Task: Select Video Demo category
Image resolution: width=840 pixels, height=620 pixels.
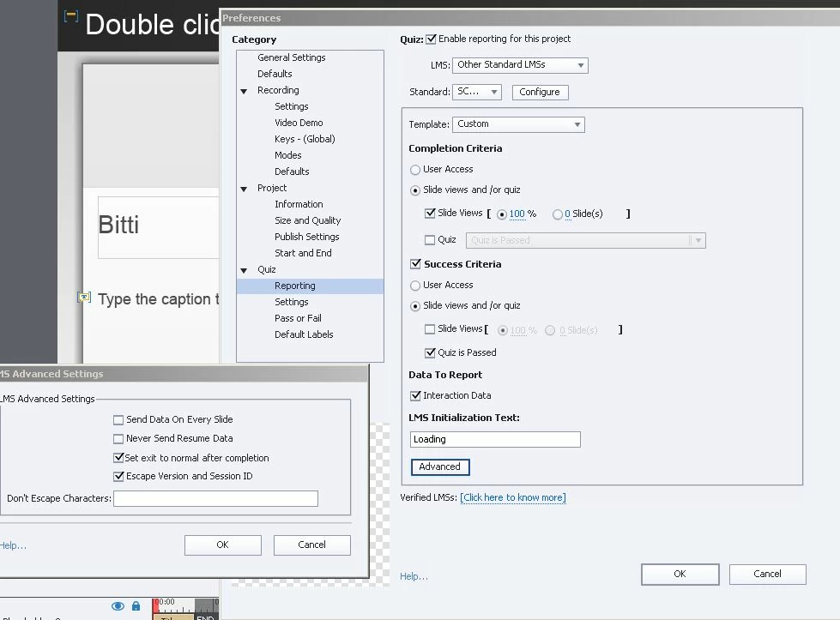Action: pos(299,123)
